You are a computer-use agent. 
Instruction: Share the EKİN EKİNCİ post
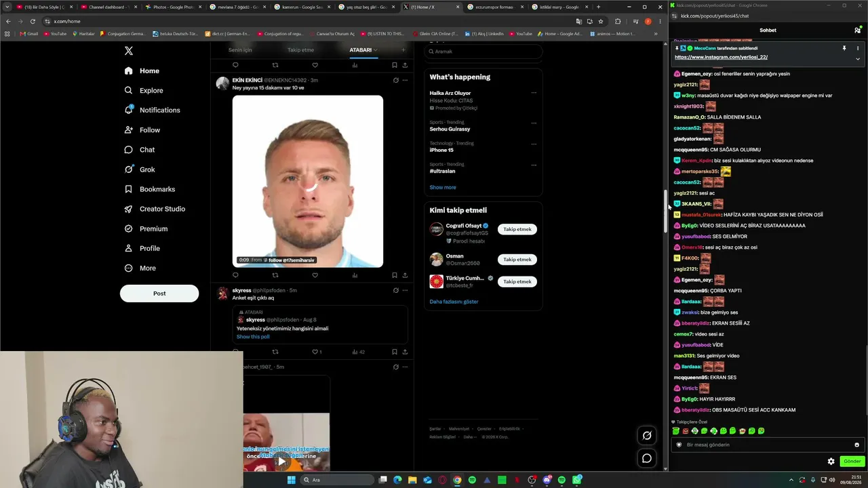pos(405,275)
